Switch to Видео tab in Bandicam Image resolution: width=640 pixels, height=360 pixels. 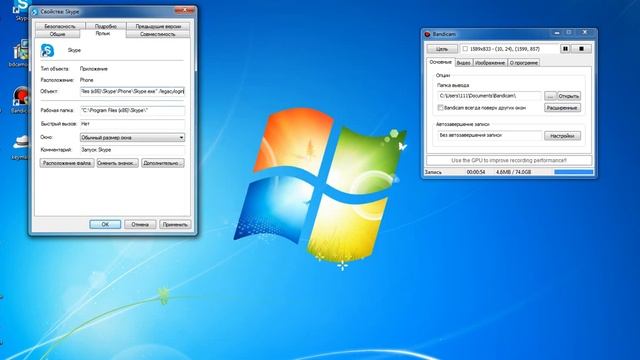(x=463, y=63)
